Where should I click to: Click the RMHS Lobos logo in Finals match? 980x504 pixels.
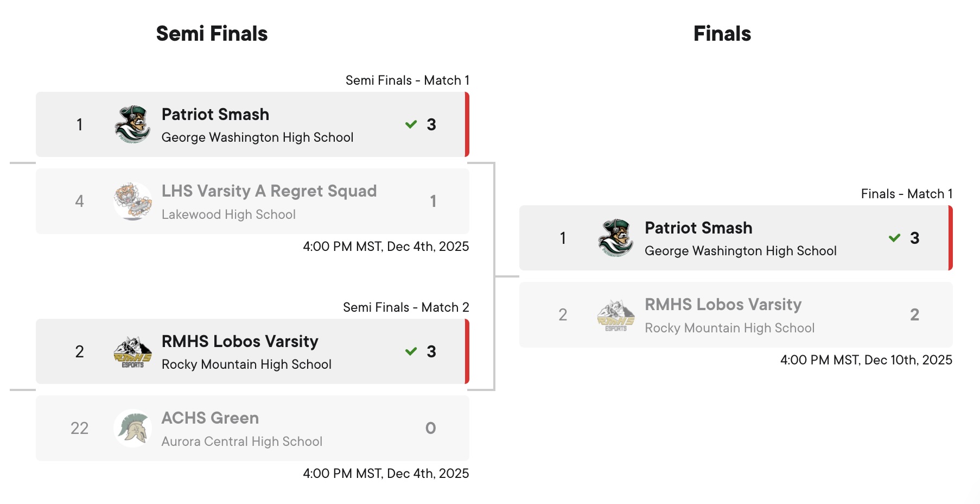615,314
